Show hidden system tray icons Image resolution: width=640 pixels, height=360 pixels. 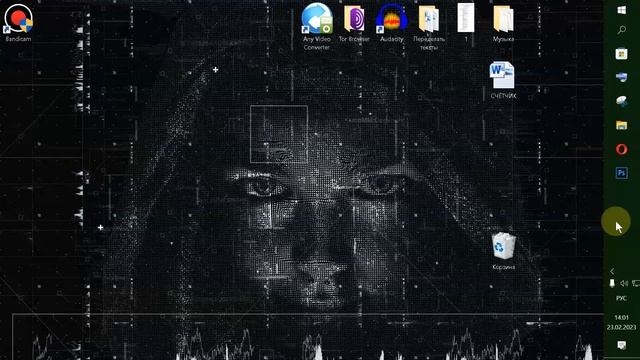612,271
